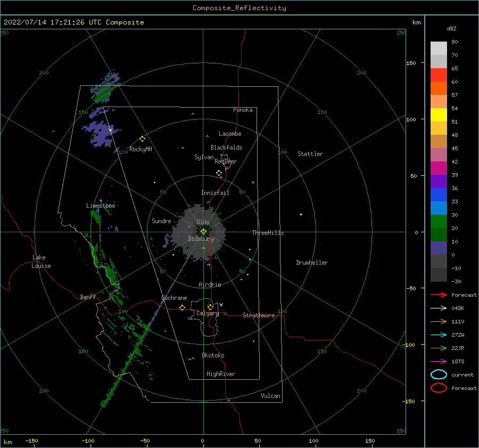Pick the purple 36-39 dBZ swatch

(439, 182)
